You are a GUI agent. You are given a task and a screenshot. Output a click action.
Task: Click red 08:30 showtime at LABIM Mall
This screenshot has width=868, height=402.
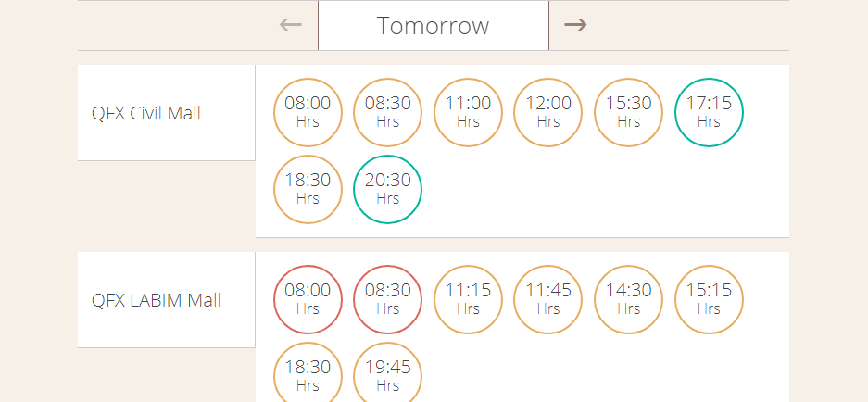pyautogui.click(x=387, y=299)
